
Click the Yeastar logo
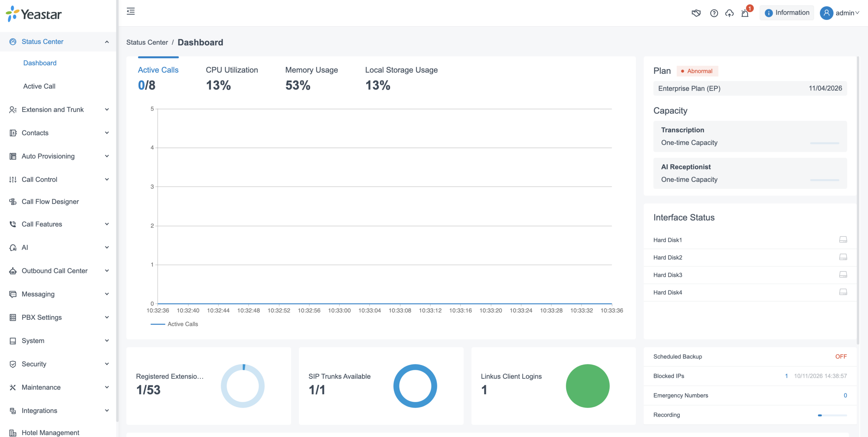[34, 14]
